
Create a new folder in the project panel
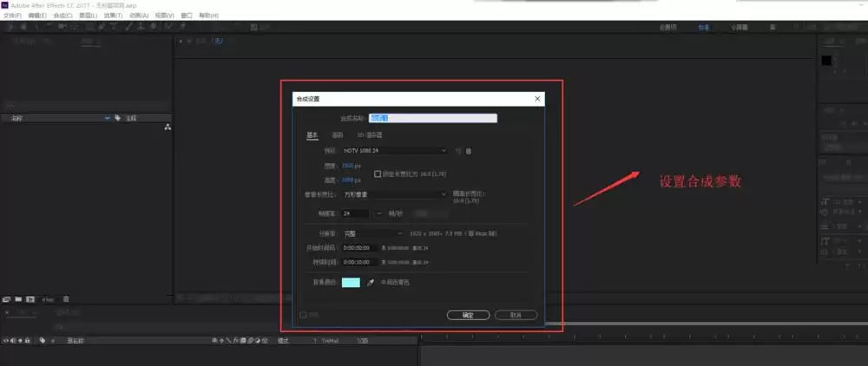18,299
